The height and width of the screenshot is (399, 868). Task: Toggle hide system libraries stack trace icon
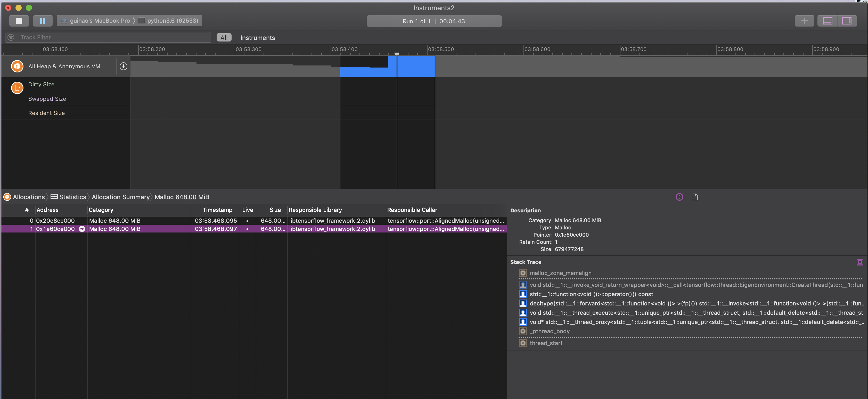tap(859, 262)
